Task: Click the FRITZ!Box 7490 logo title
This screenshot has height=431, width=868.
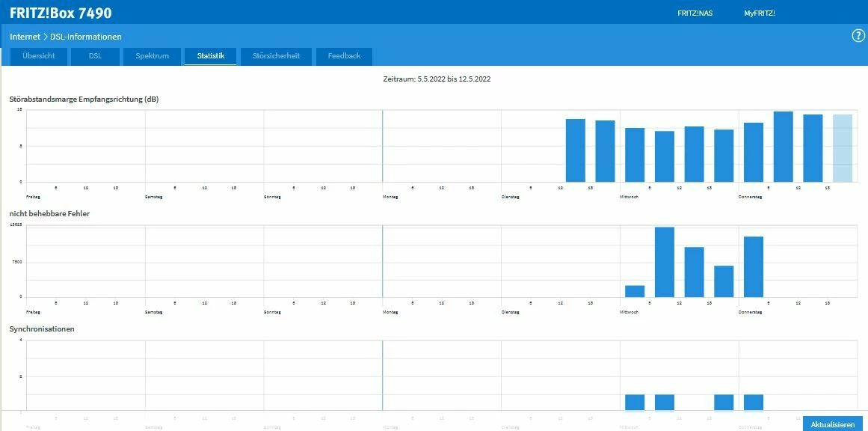Action: [x=61, y=13]
